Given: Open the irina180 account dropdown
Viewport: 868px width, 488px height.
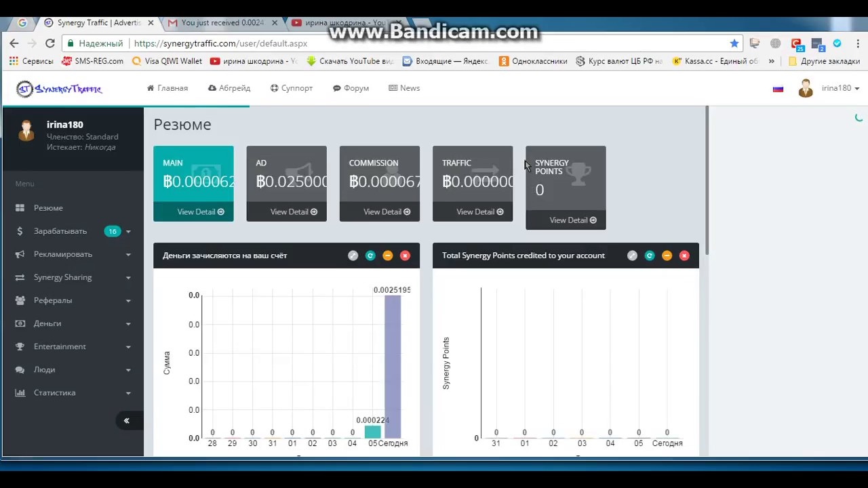Looking at the screenshot, I should 840,88.
